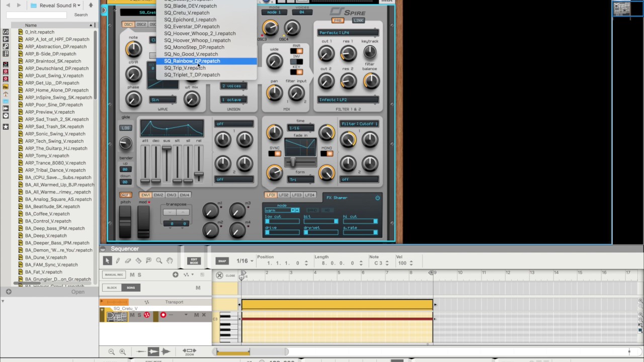This screenshot has height=362, width=644.
Task: Select the Razor tool in Sequencer
Action: [138, 260]
